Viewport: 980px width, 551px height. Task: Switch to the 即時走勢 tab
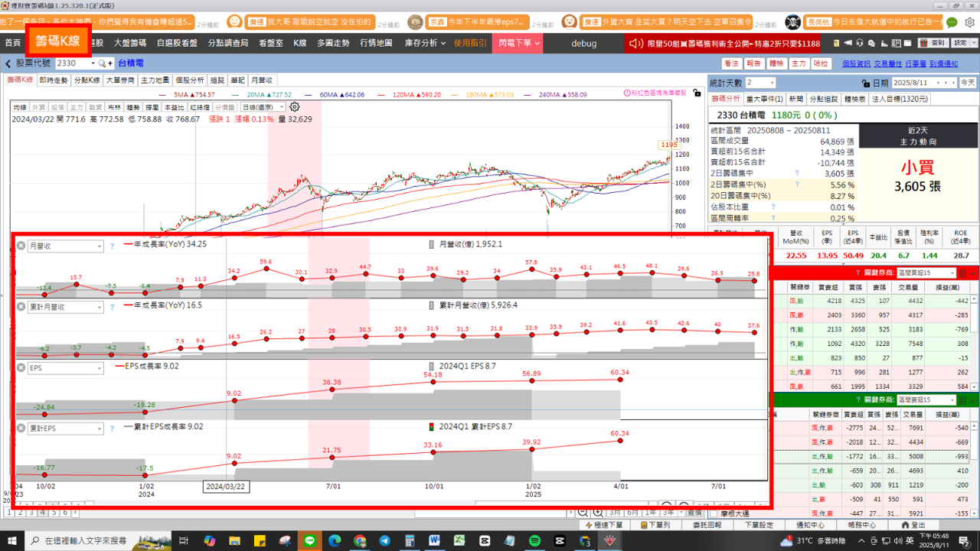coord(54,80)
